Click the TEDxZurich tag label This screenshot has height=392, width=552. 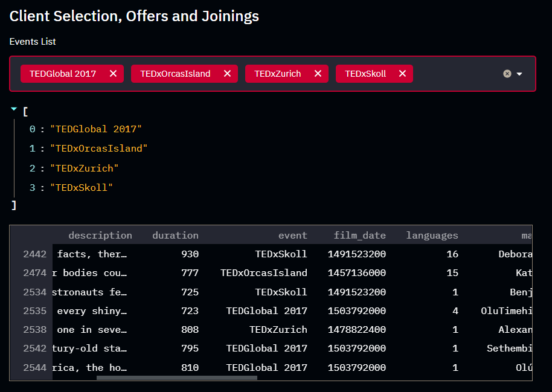tap(277, 74)
